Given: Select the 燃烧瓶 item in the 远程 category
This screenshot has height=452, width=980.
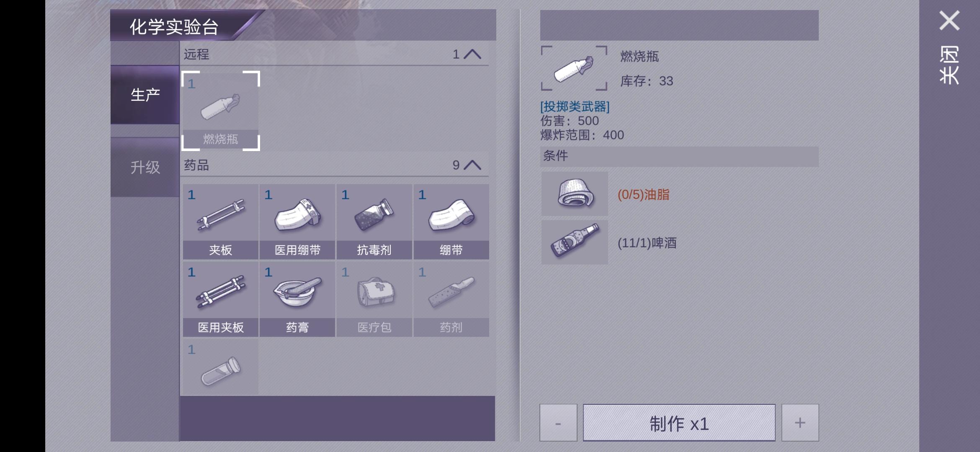Looking at the screenshot, I should (221, 111).
